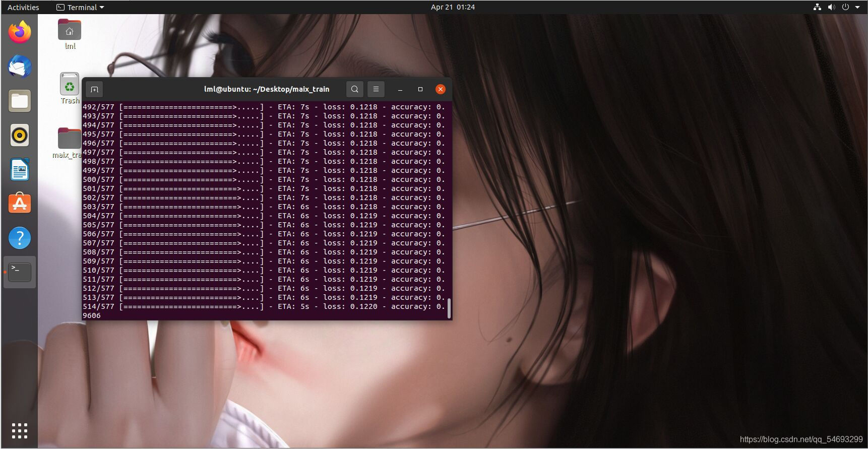The width and height of the screenshot is (868, 449).
Task: Open a new terminal tab
Action: coord(94,89)
